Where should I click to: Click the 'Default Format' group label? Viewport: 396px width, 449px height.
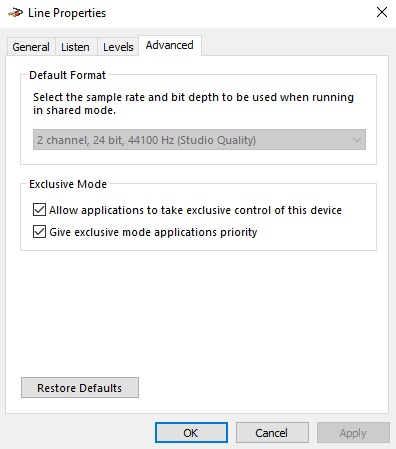(68, 75)
